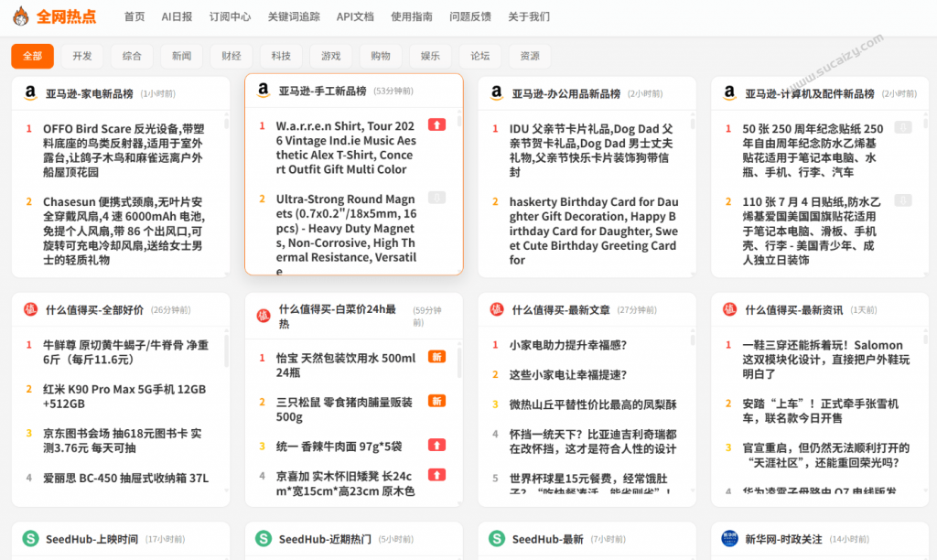Click scrollbar of 什么值得买-全部好价 card
Image resolution: width=937 pixels, height=560 pixels.
(227, 350)
